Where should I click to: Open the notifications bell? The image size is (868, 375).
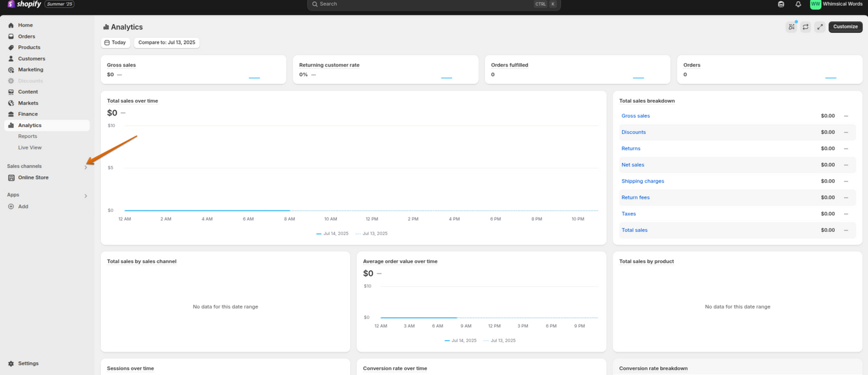pos(798,4)
